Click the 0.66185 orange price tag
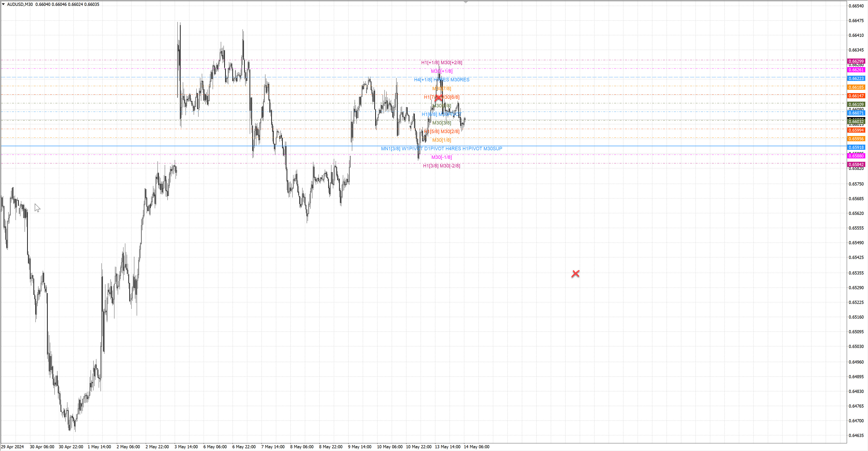 856,87
